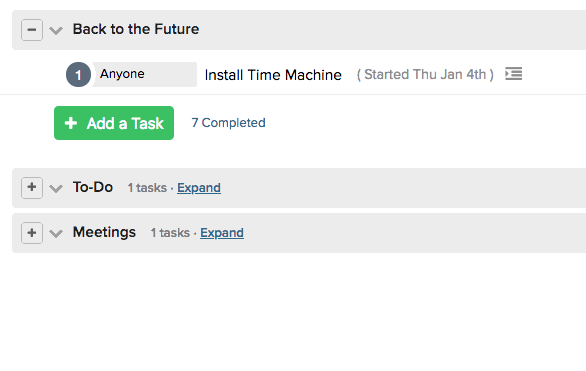Image resolution: width=586 pixels, height=371 pixels.
Task: Click the Meetings list title
Action: click(104, 232)
